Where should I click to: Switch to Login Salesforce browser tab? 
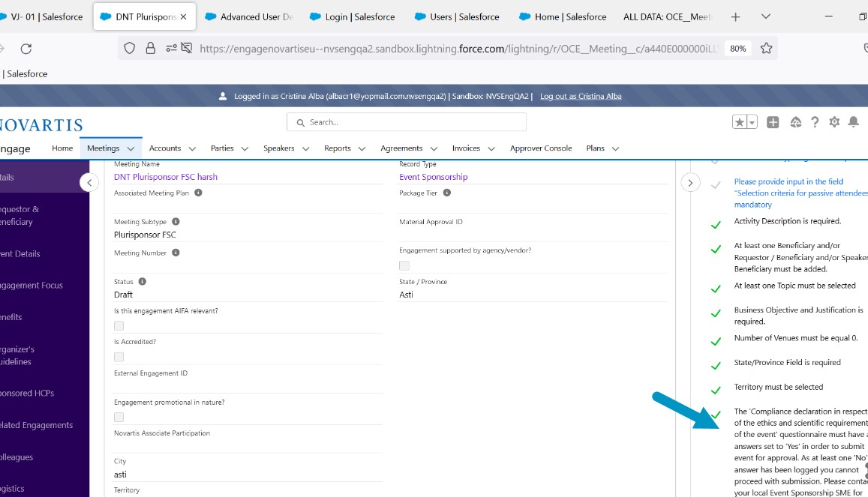(x=353, y=16)
